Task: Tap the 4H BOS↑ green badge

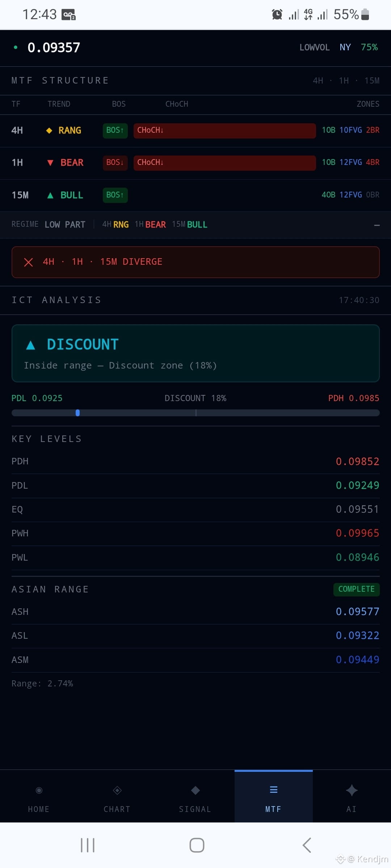Action: pos(115,130)
